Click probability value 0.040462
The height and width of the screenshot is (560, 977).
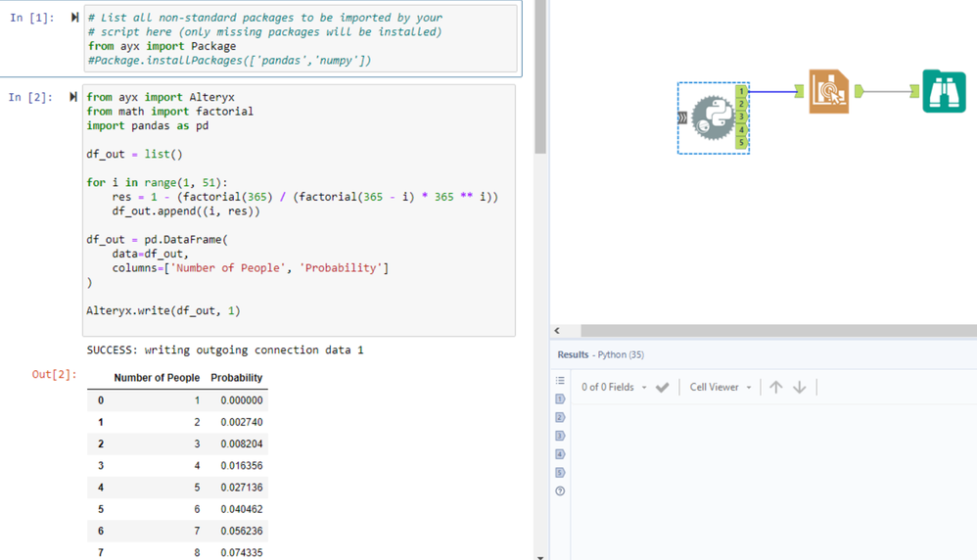[241, 509]
